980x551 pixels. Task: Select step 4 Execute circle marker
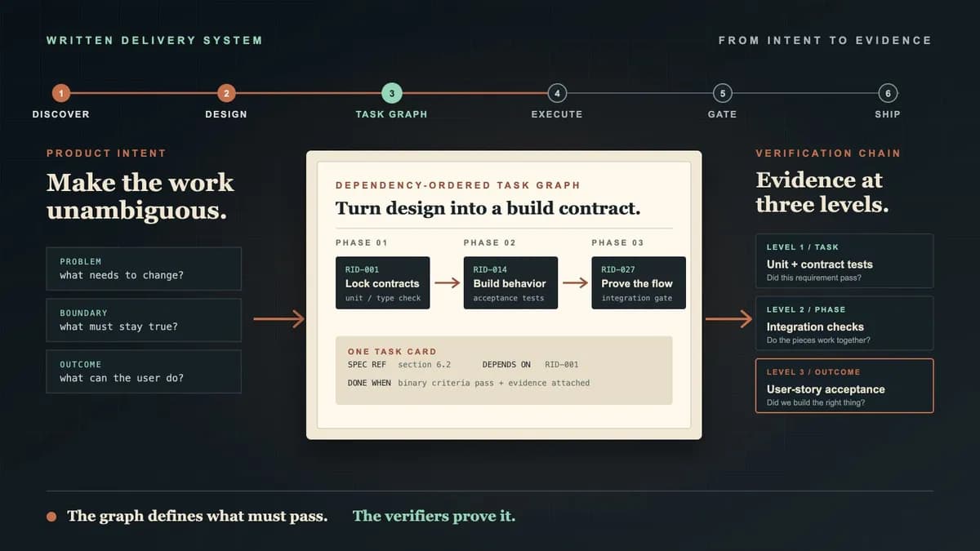tap(557, 93)
